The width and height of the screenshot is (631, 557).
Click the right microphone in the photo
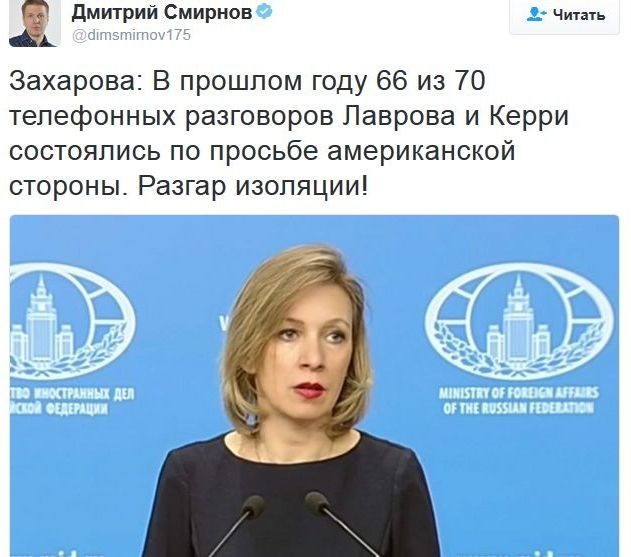338,522
